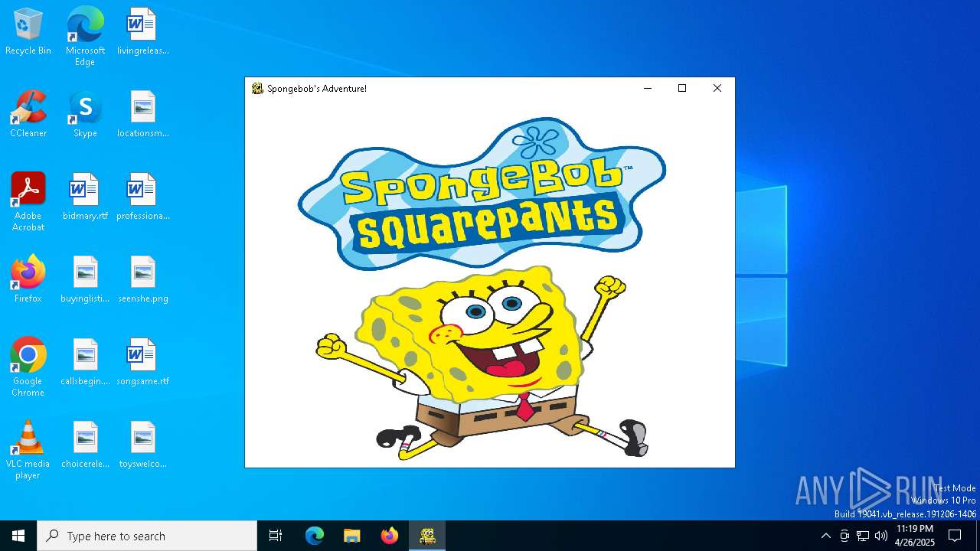Screen dimensions: 980x551
Task: Select the bidmary.rtf document icon
Action: [x=85, y=197]
